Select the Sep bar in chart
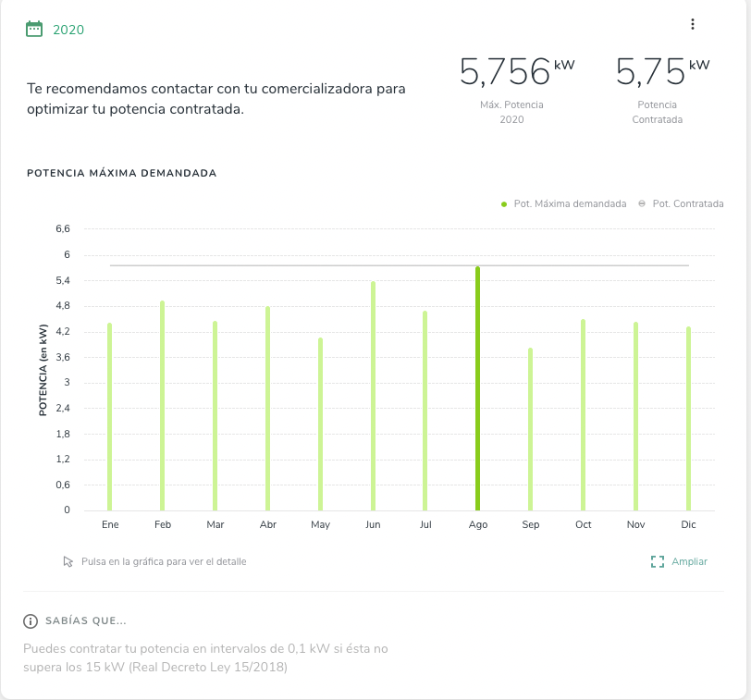 click(530, 429)
